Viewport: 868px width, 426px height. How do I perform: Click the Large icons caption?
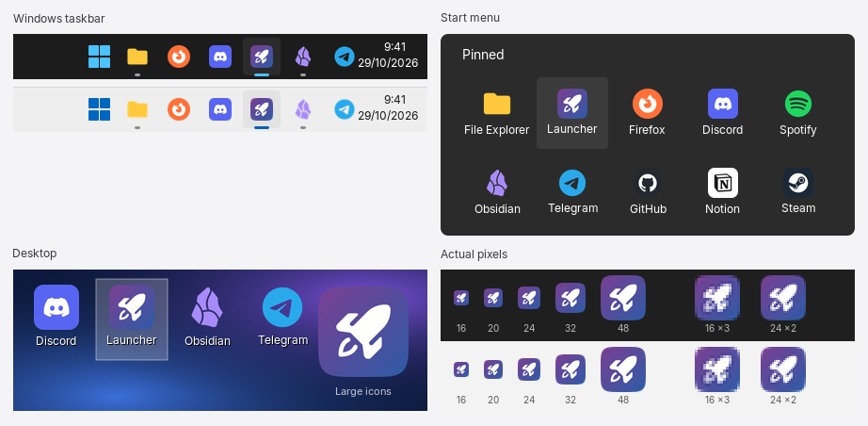click(363, 391)
